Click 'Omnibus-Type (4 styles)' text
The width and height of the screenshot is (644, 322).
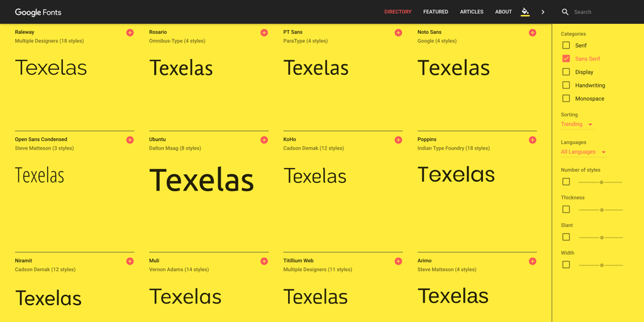pos(177,41)
